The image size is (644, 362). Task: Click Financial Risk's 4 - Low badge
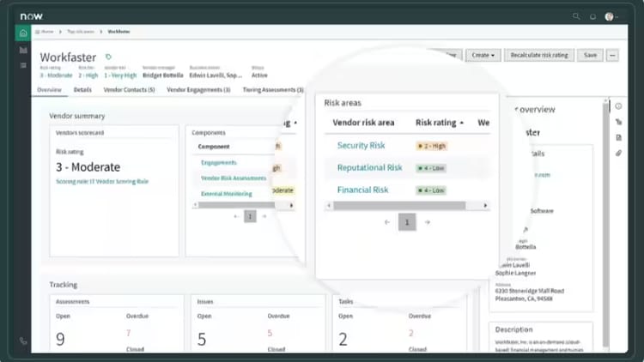click(430, 190)
